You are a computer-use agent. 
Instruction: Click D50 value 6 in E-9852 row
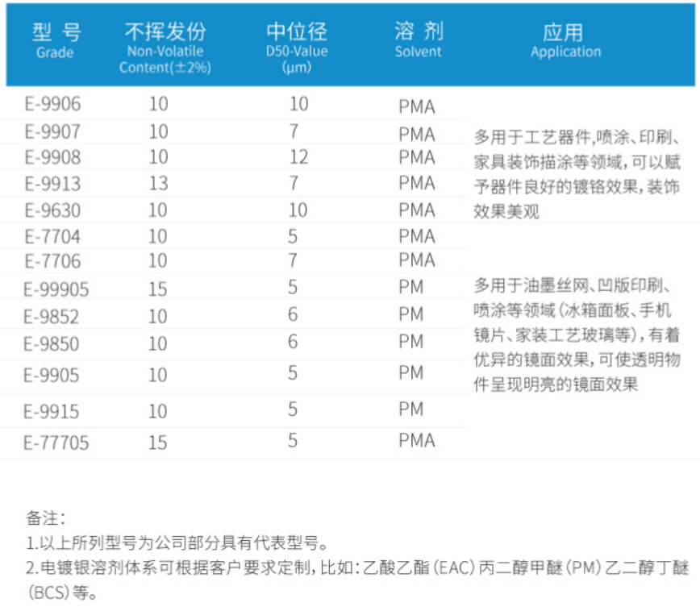[293, 314]
